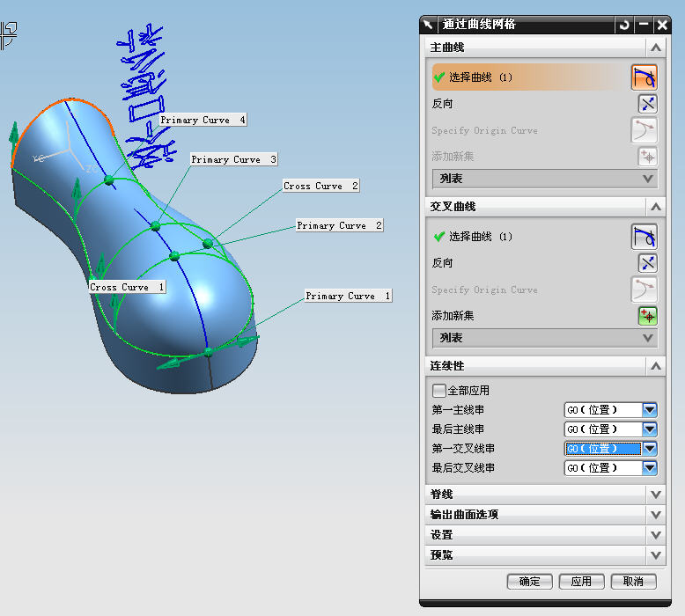Click 交叉曲线 section header text
The image size is (685, 616).
click(x=453, y=207)
